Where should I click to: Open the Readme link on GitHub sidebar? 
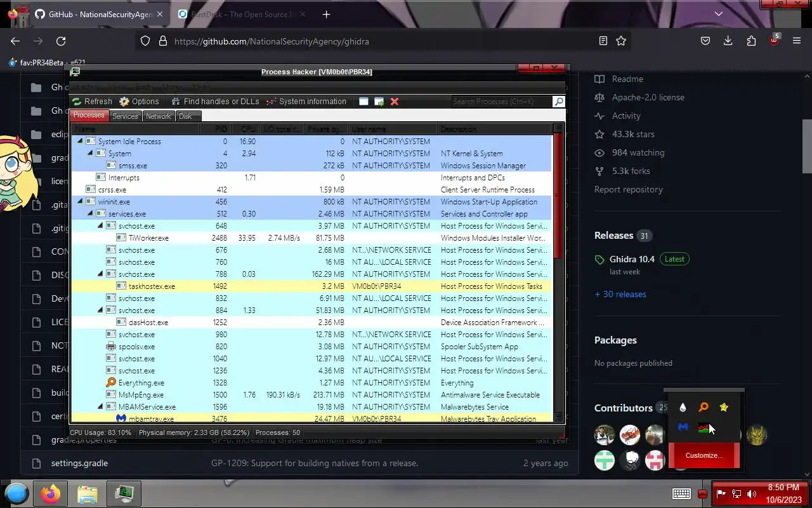[627, 79]
